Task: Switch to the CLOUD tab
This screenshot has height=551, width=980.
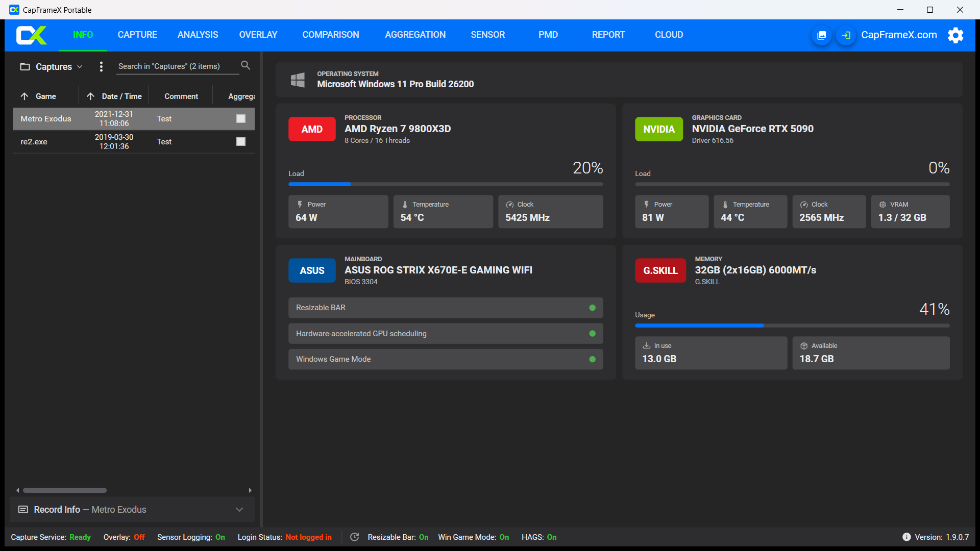Action: point(669,35)
